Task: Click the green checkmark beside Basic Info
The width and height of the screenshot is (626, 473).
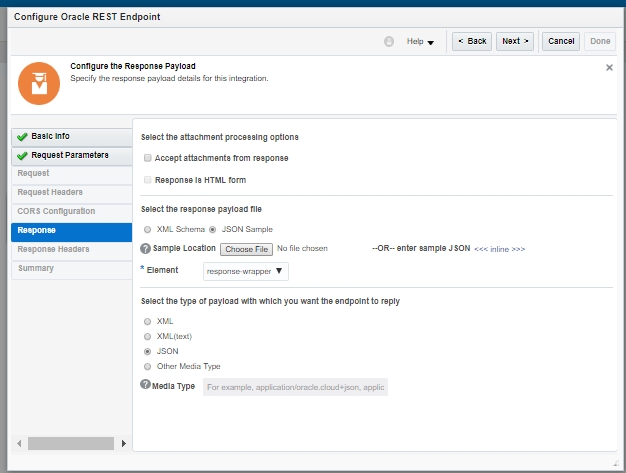Action: click(x=22, y=137)
